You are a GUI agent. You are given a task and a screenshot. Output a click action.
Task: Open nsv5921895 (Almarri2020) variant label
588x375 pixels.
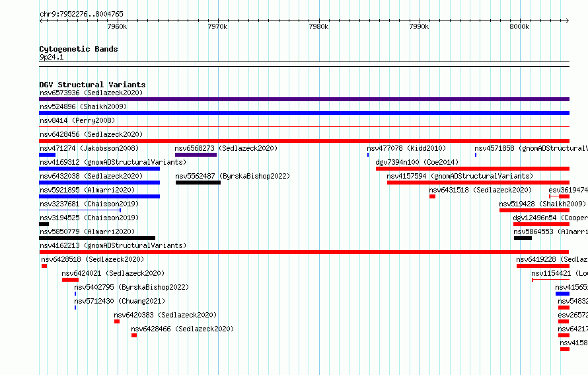click(87, 190)
